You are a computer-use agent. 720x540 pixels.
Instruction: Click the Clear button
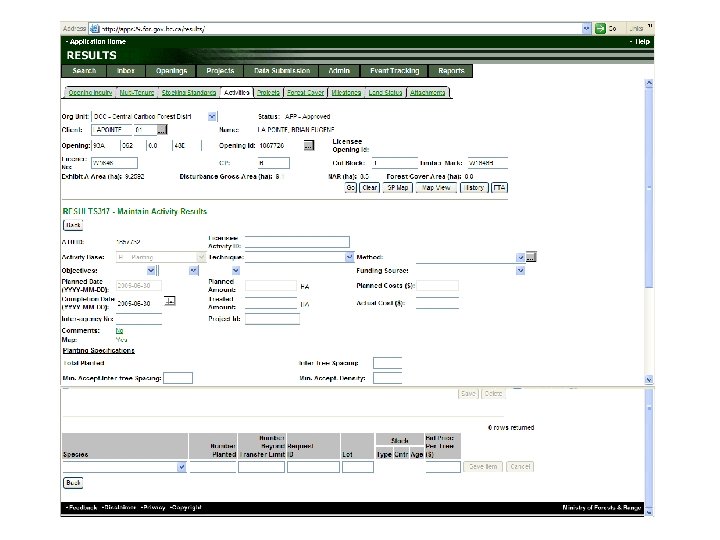pos(370,187)
